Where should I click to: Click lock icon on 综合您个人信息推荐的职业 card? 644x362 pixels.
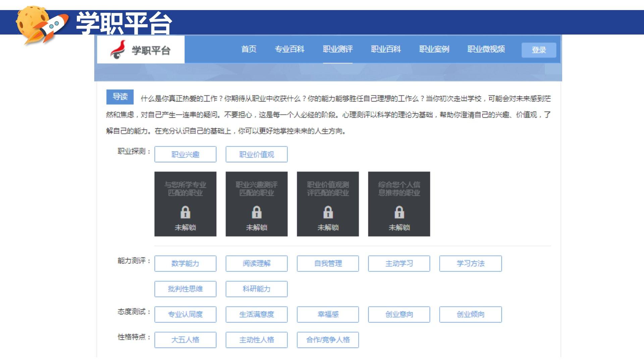[399, 212]
